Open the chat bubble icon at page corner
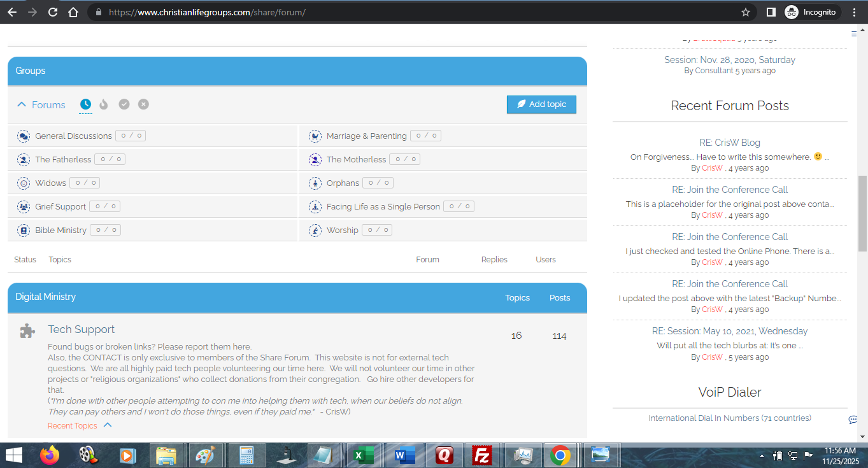 [853, 420]
